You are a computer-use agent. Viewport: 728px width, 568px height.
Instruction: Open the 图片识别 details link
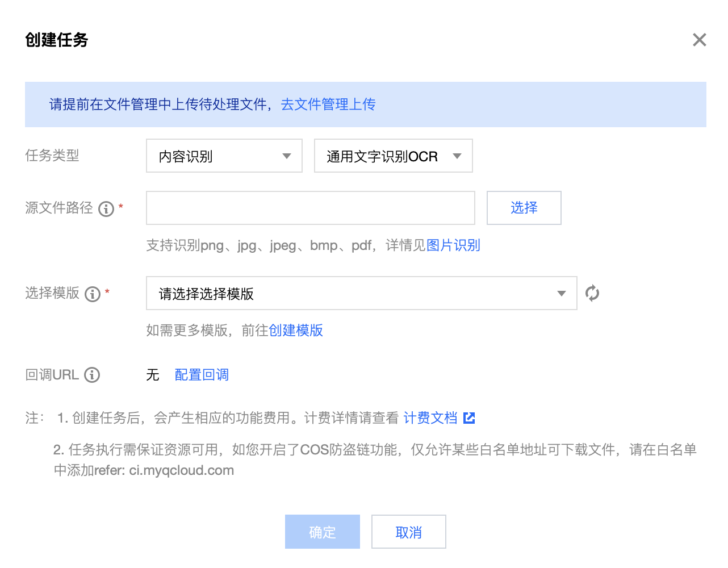click(x=453, y=245)
